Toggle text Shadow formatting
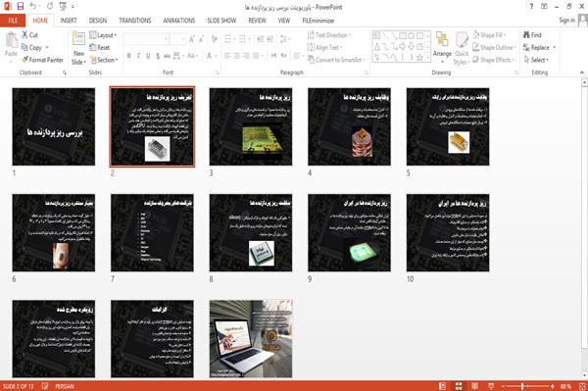588x391 pixels. (x=158, y=56)
